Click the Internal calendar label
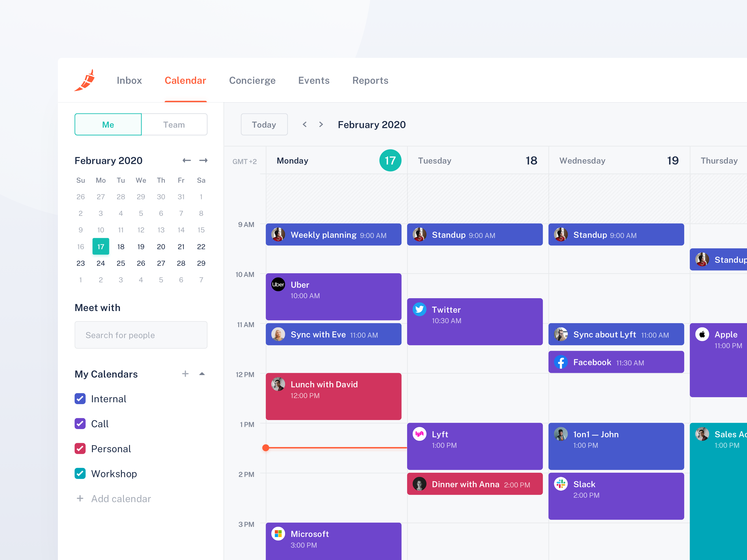The image size is (747, 560). [109, 399]
